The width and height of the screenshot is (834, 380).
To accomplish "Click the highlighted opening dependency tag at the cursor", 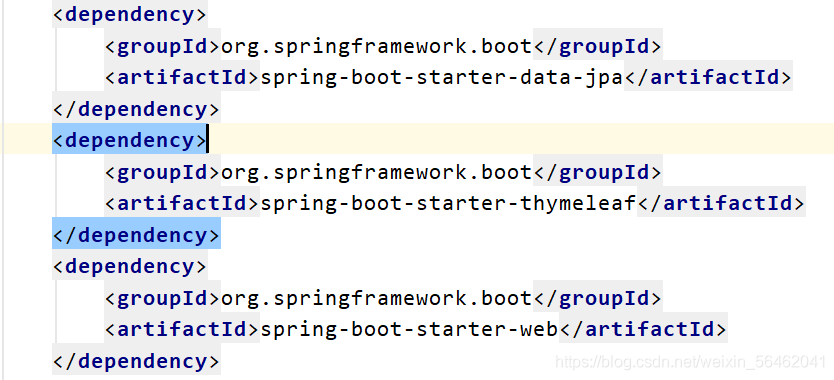I will (130, 141).
